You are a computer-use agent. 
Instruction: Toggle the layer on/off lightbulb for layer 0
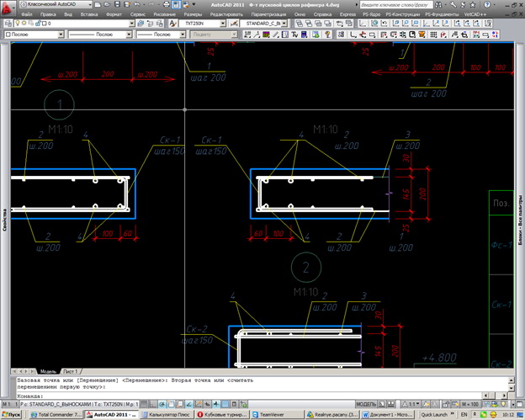[x=17, y=24]
